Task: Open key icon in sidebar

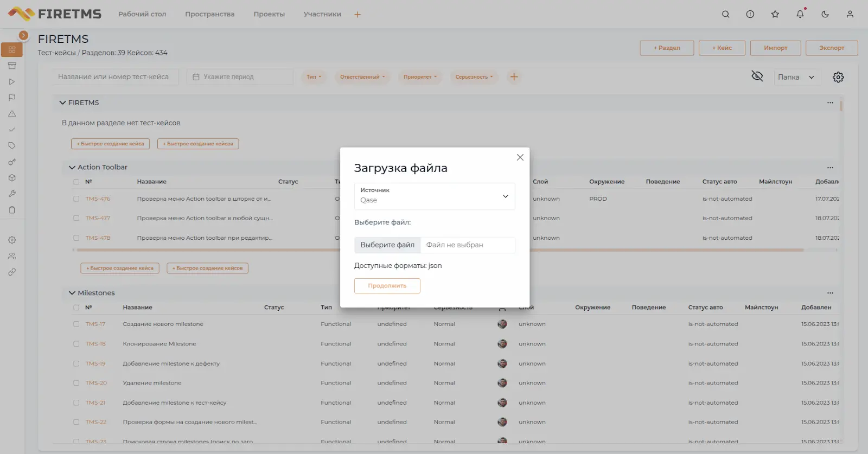Action: pyautogui.click(x=12, y=162)
